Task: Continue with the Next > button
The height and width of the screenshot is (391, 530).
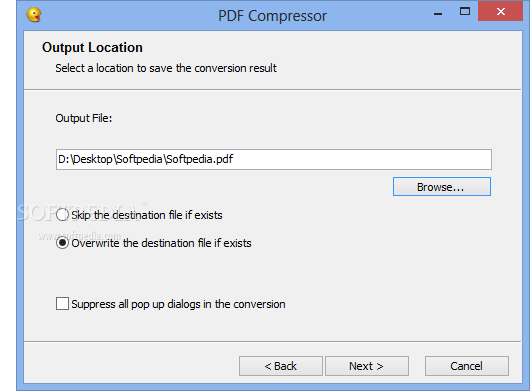Action: point(367,366)
